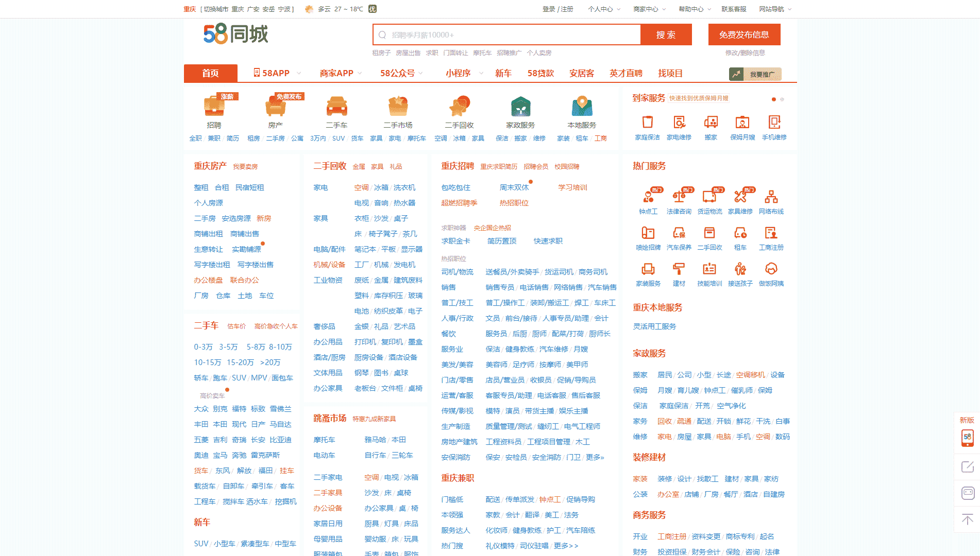The width and height of the screenshot is (980, 556).
Task: Expand the 商家APP menu arrow
Action: pyautogui.click(x=360, y=73)
